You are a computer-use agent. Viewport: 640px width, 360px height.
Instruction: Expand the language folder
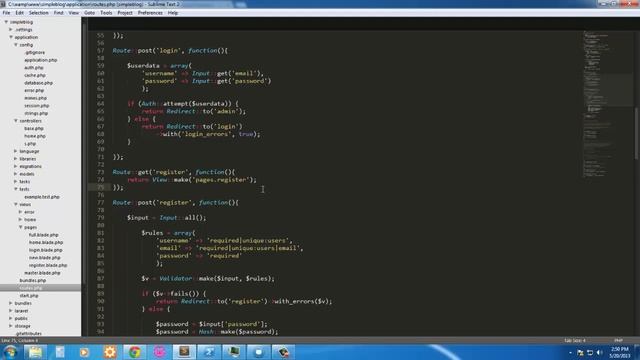coord(16,151)
